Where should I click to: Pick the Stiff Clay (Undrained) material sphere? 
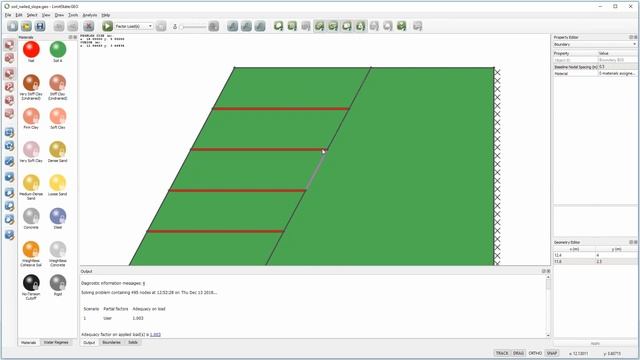tap(58, 83)
